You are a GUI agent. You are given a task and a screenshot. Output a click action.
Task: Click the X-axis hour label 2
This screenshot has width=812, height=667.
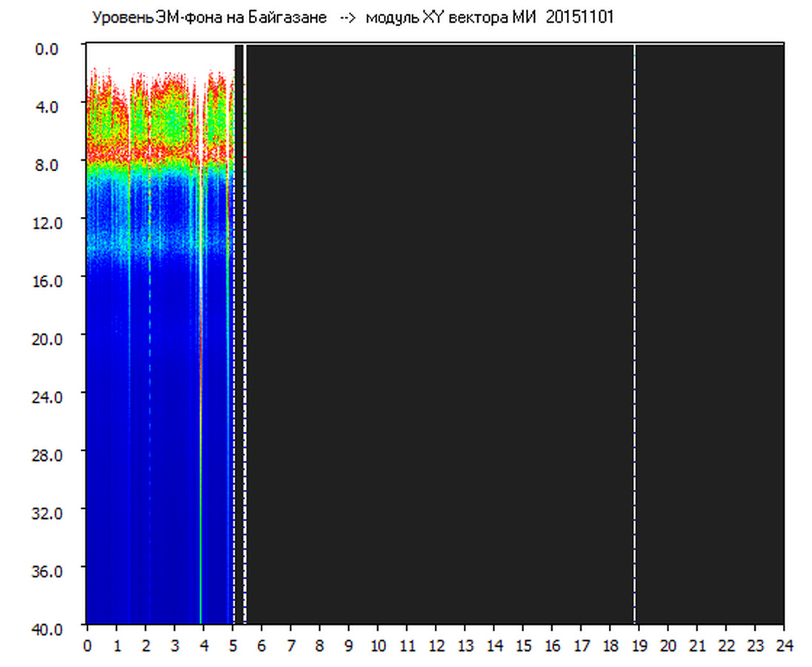[x=145, y=646]
